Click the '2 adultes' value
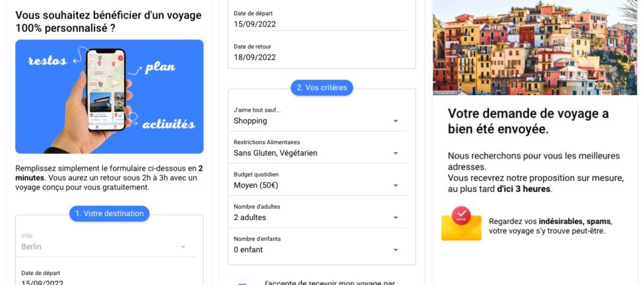Image resolution: width=644 pixels, height=285 pixels. click(250, 217)
